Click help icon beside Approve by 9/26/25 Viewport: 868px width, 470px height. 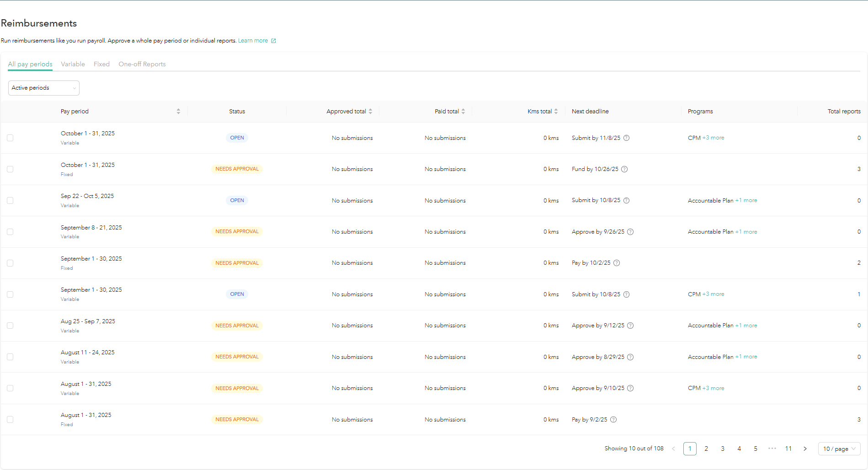pyautogui.click(x=630, y=232)
